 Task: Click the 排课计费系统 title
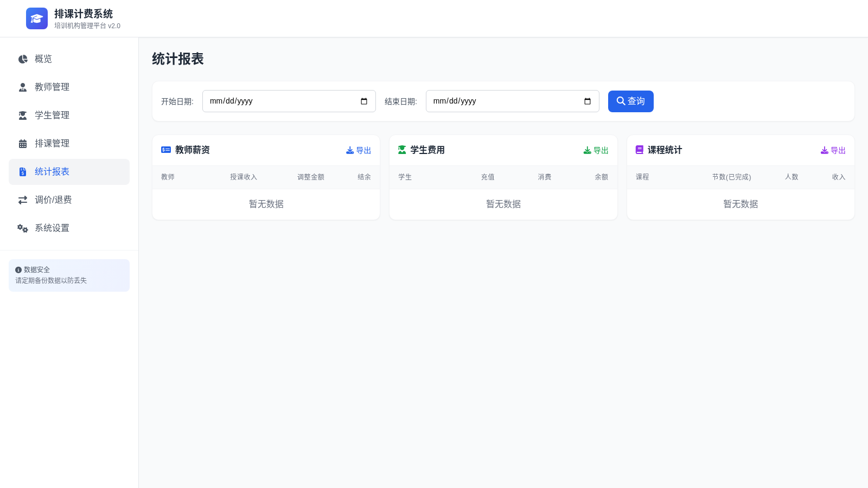point(84,14)
